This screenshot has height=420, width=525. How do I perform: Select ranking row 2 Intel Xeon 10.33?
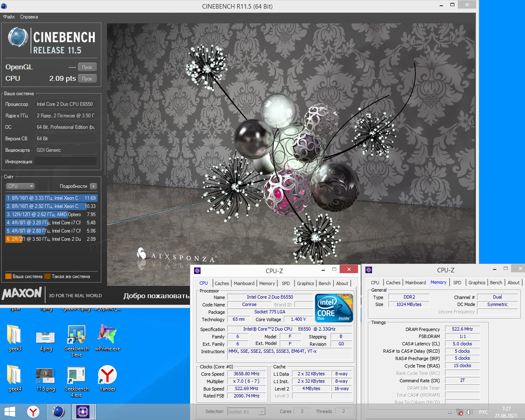[51, 206]
